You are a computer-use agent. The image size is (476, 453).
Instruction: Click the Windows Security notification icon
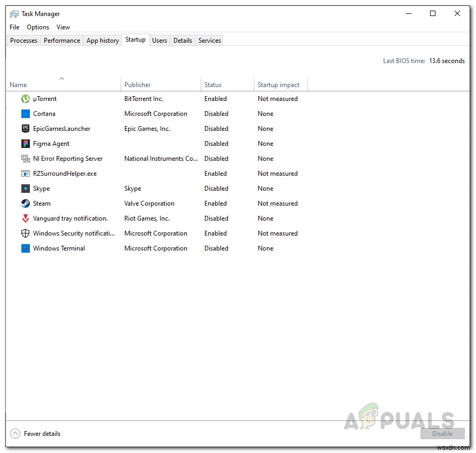(25, 233)
